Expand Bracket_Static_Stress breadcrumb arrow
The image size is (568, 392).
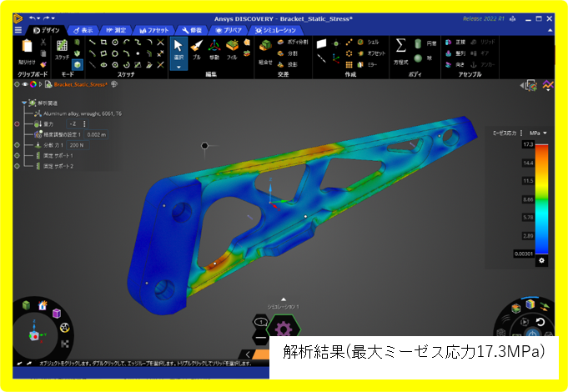coord(41,84)
